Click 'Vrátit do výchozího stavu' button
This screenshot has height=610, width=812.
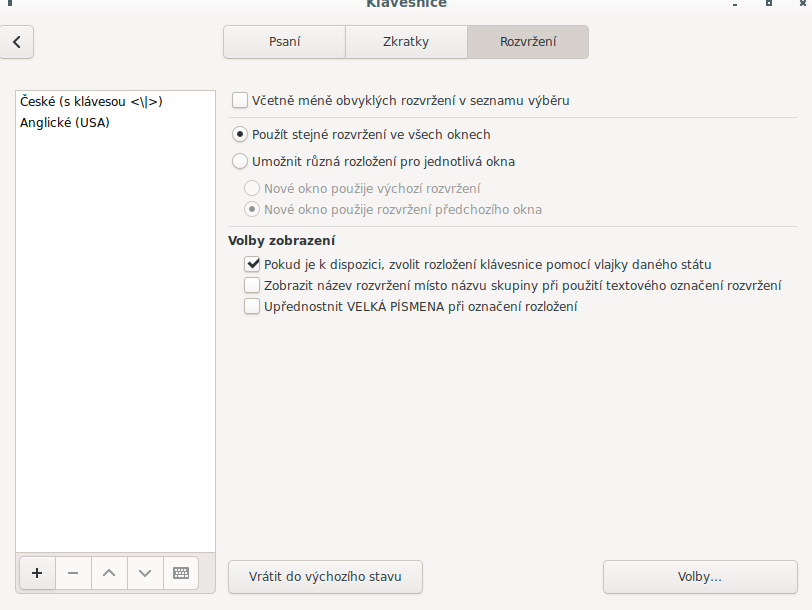pyautogui.click(x=325, y=577)
